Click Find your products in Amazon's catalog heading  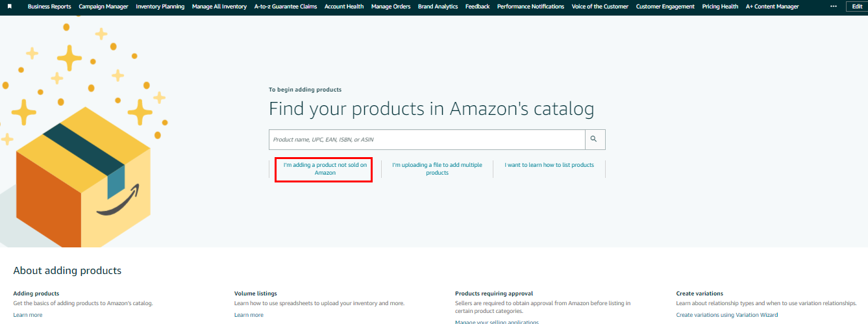431,108
